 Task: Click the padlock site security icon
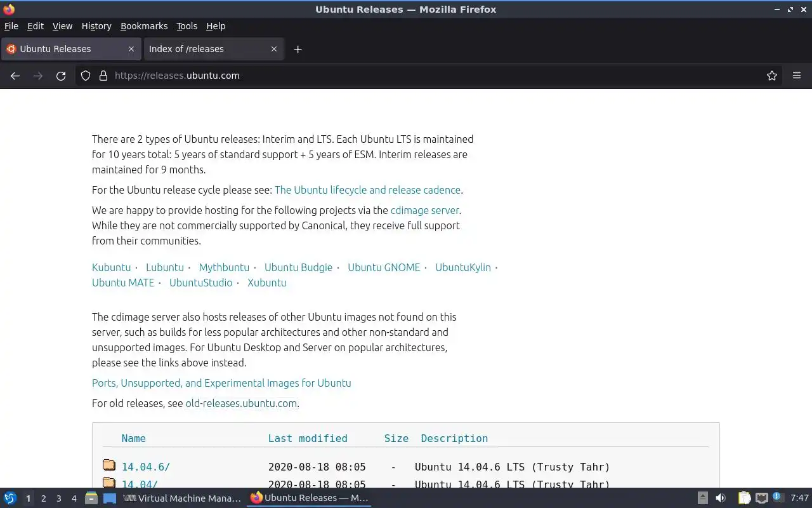tap(103, 76)
